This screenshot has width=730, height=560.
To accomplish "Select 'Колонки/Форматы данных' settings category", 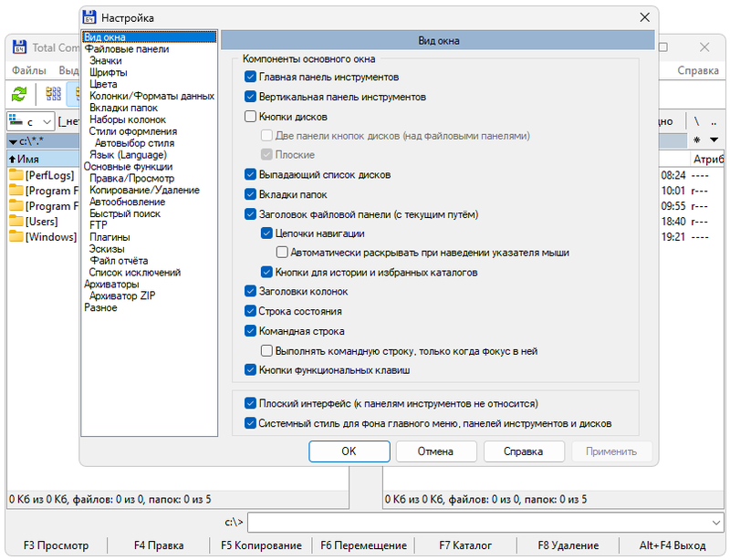I will tap(151, 96).
